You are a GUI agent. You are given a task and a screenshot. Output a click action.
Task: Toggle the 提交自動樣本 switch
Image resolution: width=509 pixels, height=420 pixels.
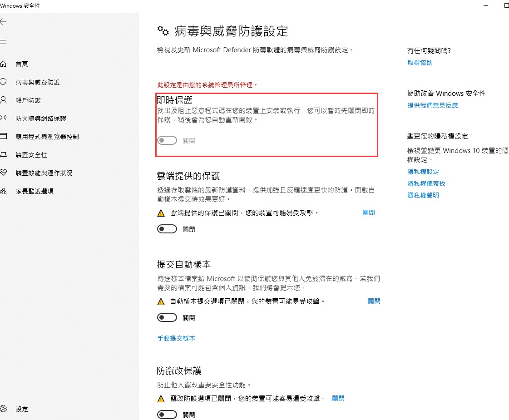point(167,317)
